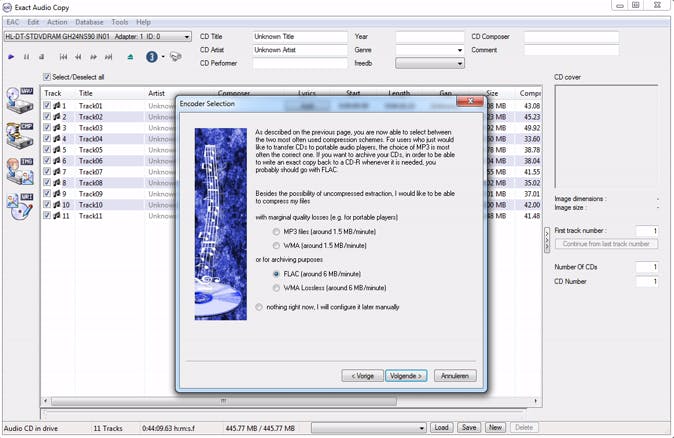The image size is (674, 438).
Task: Uncheck the Track09 checkbox
Action: (47, 193)
